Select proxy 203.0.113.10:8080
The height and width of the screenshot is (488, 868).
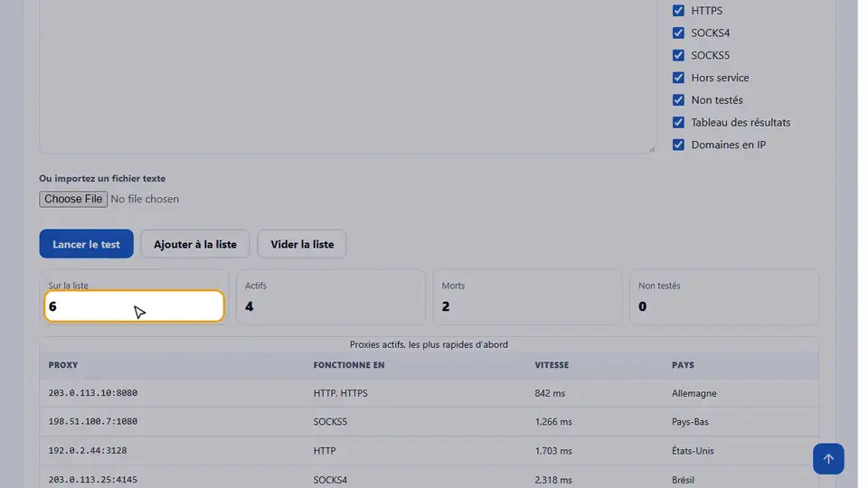(92, 393)
